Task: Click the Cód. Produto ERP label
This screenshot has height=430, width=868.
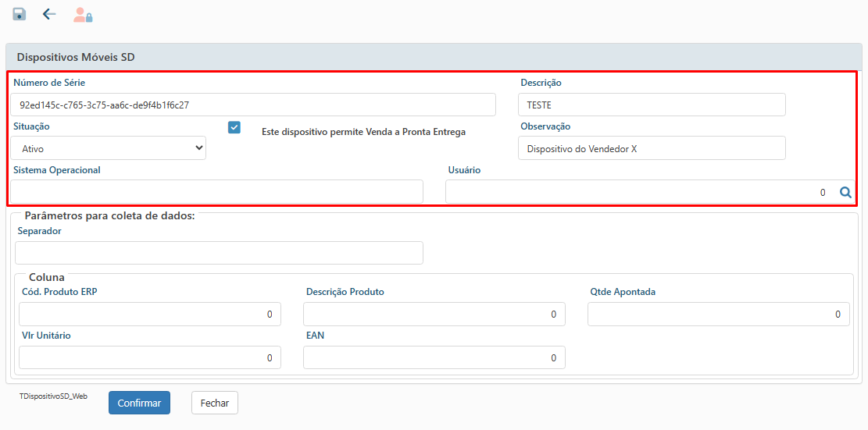Action: 59,292
